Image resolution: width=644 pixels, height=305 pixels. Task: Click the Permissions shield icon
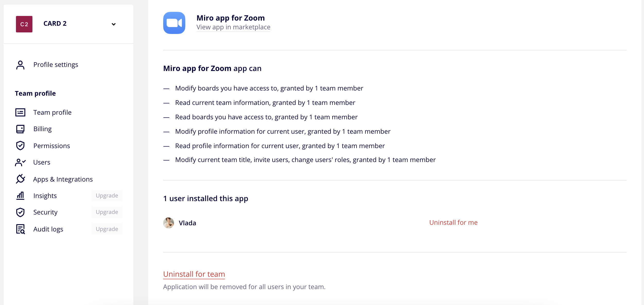pyautogui.click(x=20, y=146)
